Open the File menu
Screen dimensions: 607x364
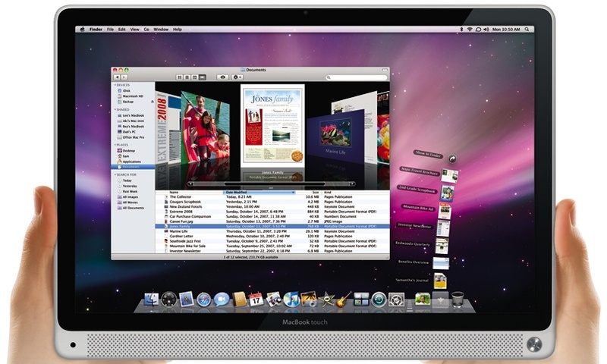[110, 30]
